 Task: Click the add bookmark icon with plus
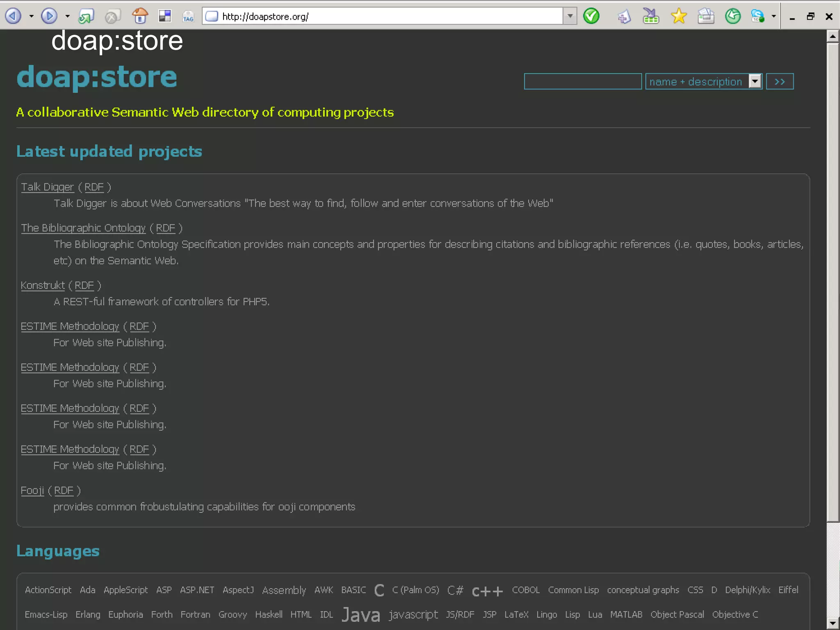coord(624,17)
